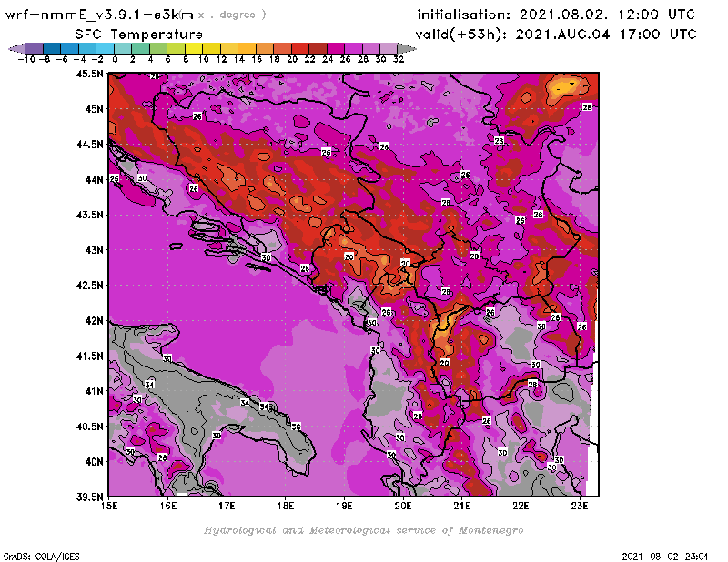Pick the red 20 to 22 legend swatch
Viewport: 728px width, 562px height.
coord(300,48)
